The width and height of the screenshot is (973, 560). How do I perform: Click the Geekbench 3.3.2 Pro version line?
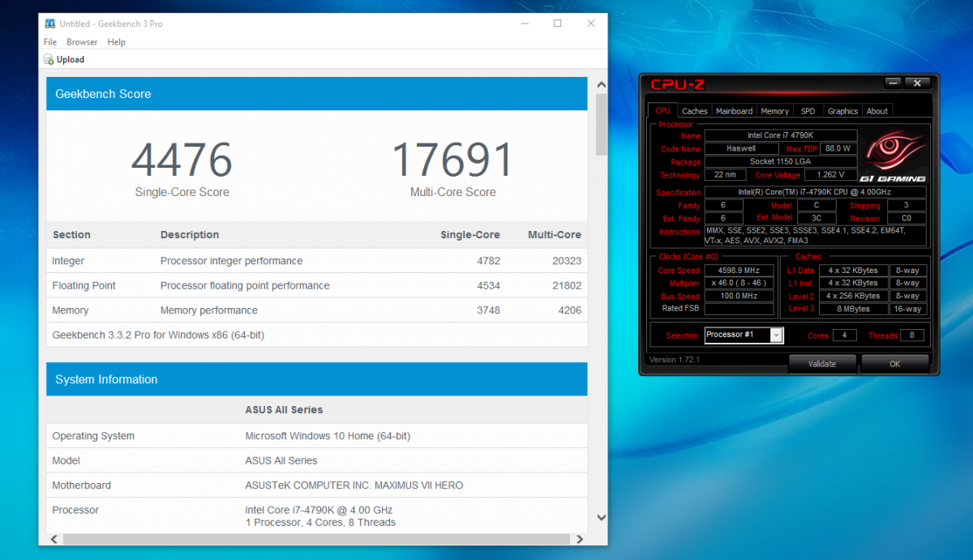pos(158,335)
